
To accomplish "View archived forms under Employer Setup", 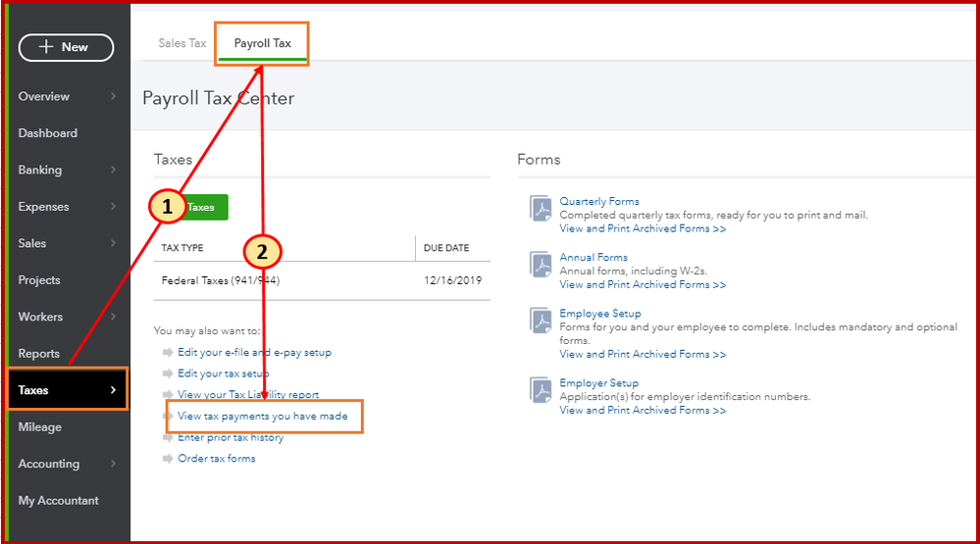I will coord(643,411).
